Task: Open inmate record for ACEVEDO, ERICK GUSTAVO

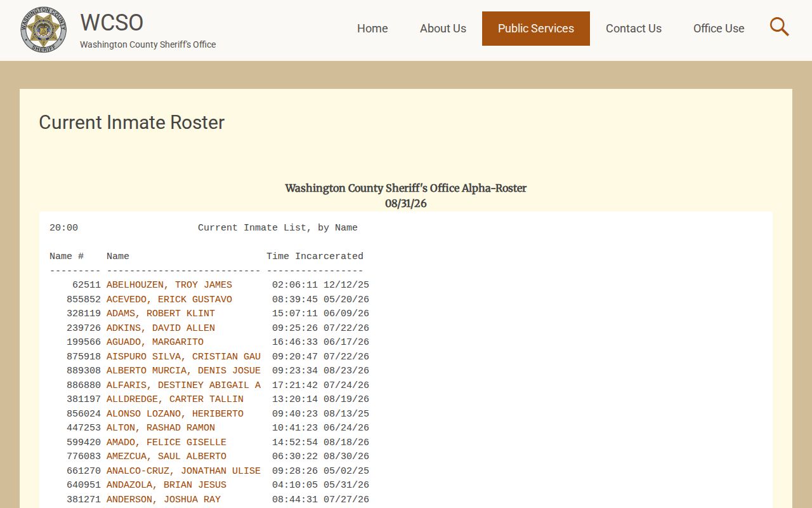Action: [x=169, y=300]
